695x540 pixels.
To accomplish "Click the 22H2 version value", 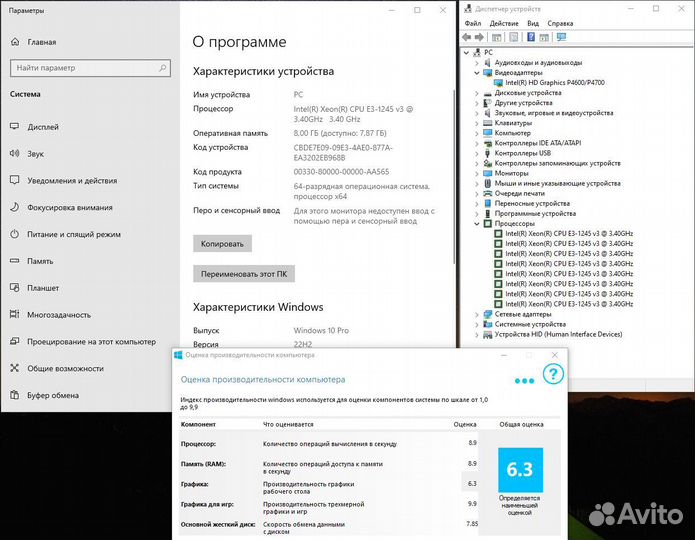I will coord(303,344).
